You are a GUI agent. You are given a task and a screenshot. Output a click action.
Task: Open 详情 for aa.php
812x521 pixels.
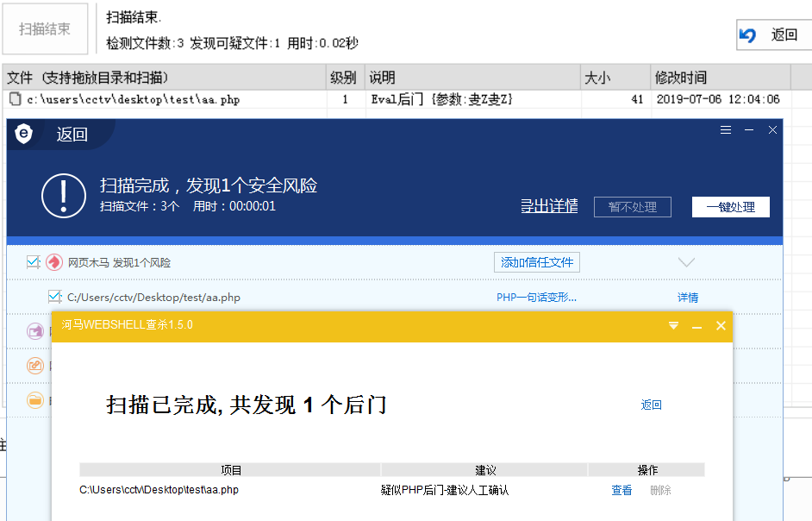pyautogui.click(x=687, y=297)
